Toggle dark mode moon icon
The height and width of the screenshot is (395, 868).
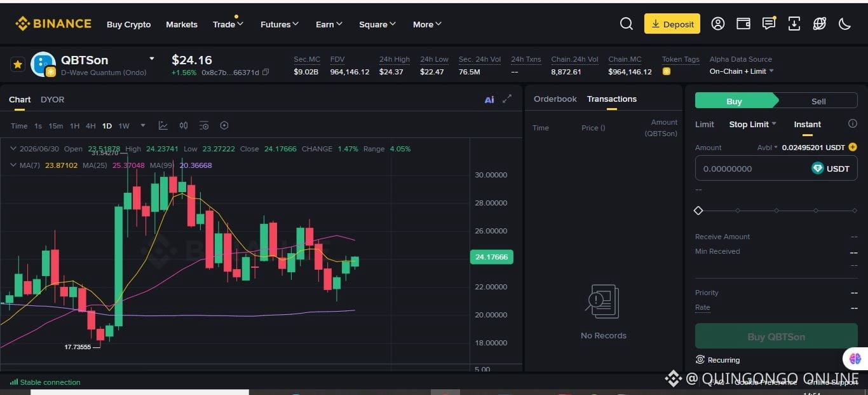(x=845, y=24)
